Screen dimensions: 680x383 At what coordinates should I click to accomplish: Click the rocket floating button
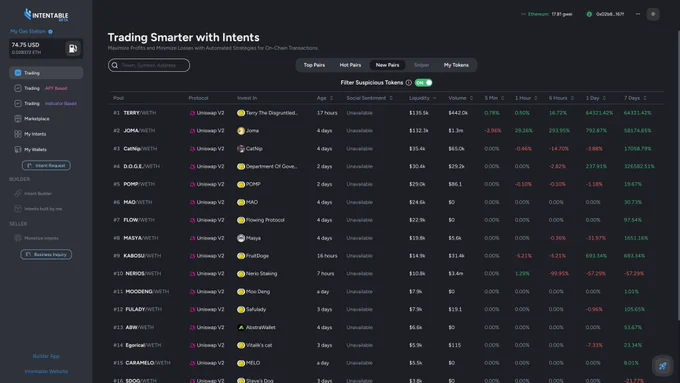(x=663, y=366)
